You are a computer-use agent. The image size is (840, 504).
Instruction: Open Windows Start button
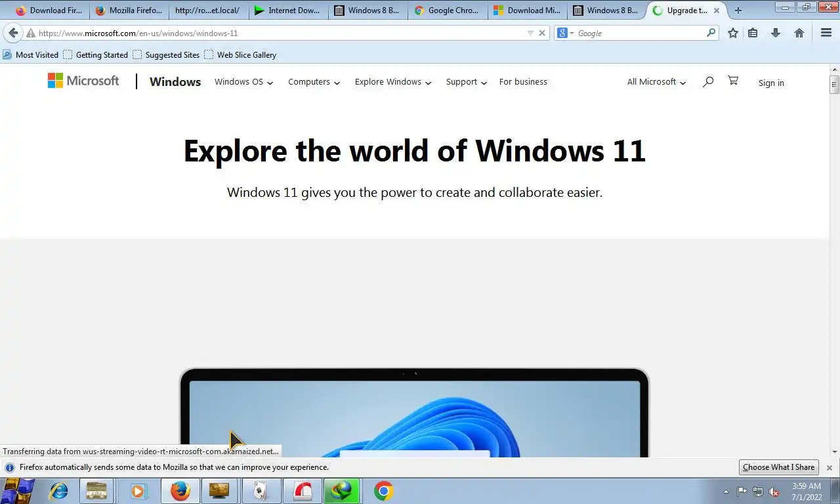coord(18,491)
